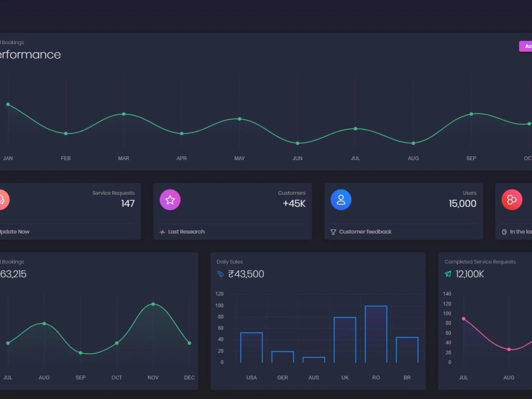Click the Users label on the blue icon card
Image resolution: width=532 pixels, height=399 pixels.
[x=470, y=193]
